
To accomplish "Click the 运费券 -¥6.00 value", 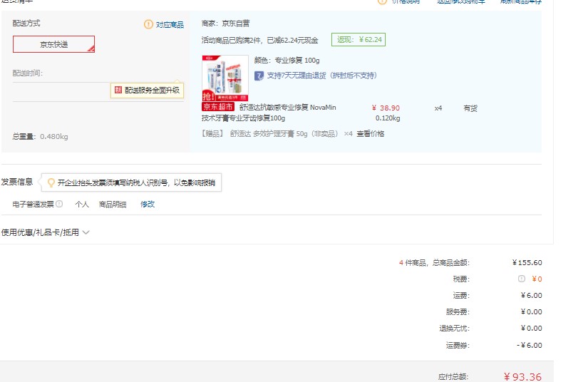I will tap(530, 345).
